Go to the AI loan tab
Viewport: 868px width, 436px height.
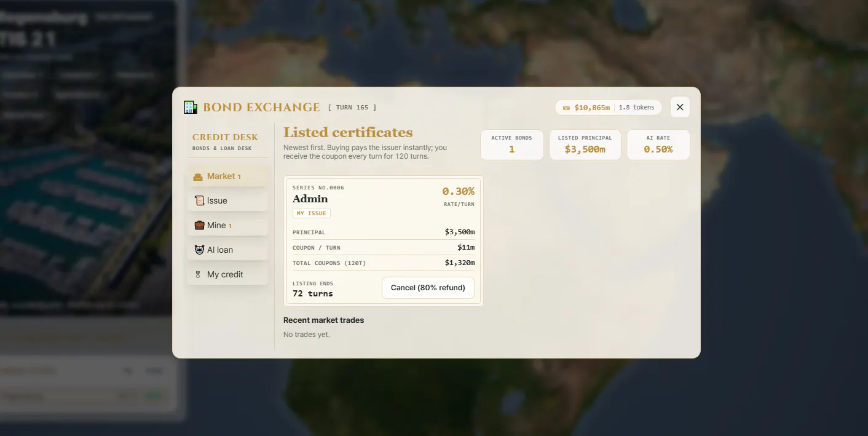[x=227, y=250]
